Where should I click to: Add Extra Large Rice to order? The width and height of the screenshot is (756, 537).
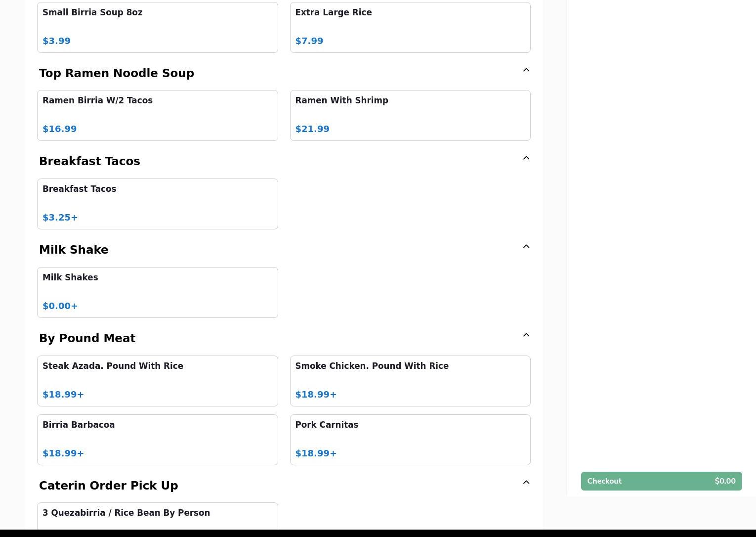[x=410, y=27]
